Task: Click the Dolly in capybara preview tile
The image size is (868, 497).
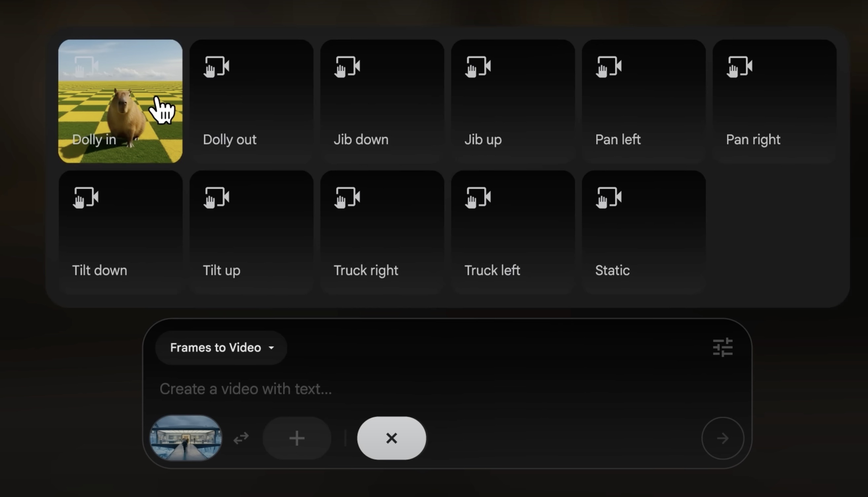Action: pos(121,101)
